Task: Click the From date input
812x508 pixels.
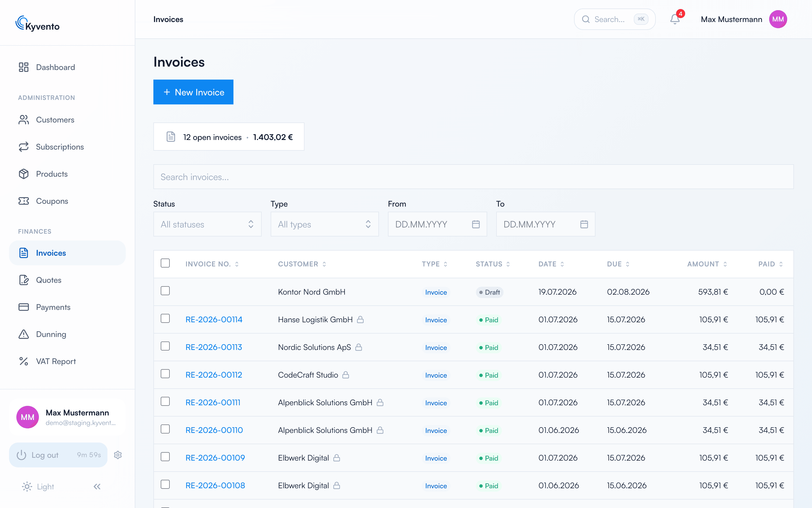Action: coord(438,224)
